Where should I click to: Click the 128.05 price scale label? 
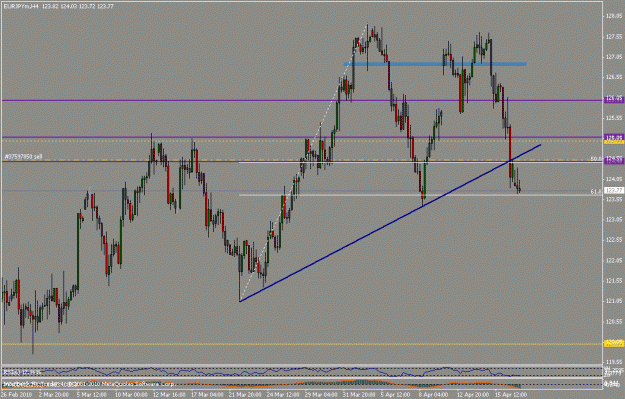pos(614,16)
